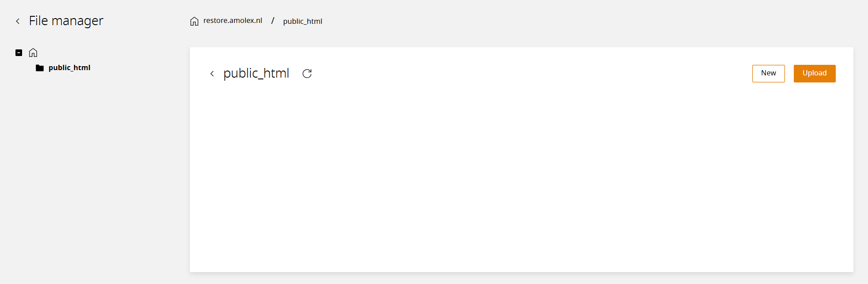This screenshot has height=284, width=868.
Task: Click the orange Upload button
Action: pos(815,74)
